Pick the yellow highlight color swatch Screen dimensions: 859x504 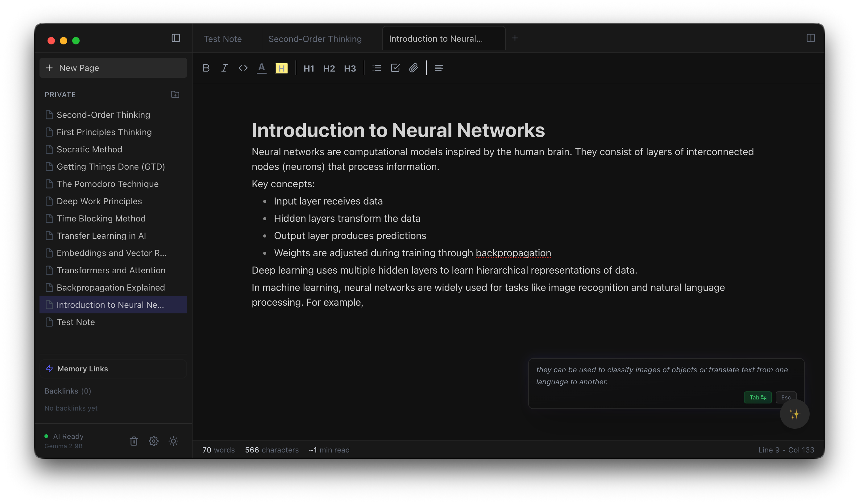(x=281, y=68)
